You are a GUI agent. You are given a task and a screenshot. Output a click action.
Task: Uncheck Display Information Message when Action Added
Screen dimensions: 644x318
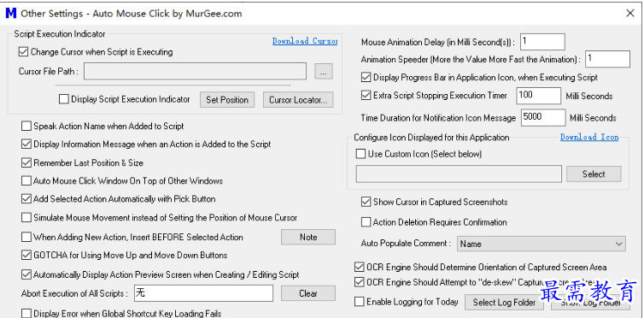(26, 144)
